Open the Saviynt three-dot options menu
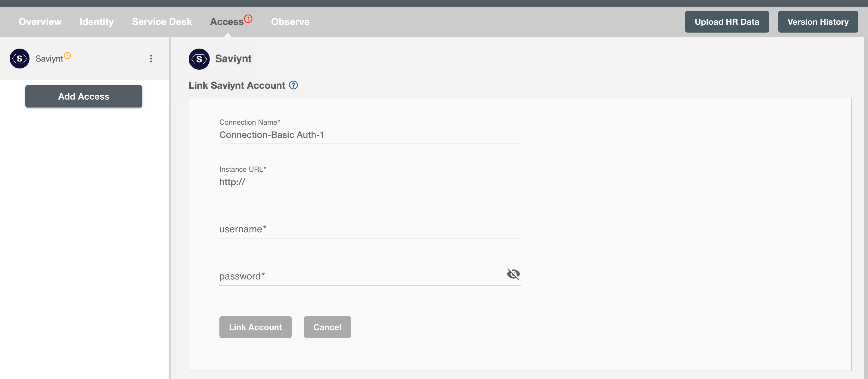Screen dimensions: 868x379 point(151,58)
